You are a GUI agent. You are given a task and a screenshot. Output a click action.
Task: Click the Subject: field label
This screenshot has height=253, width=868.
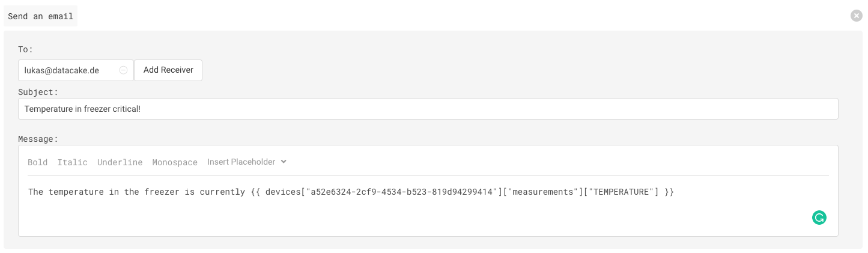(38, 92)
